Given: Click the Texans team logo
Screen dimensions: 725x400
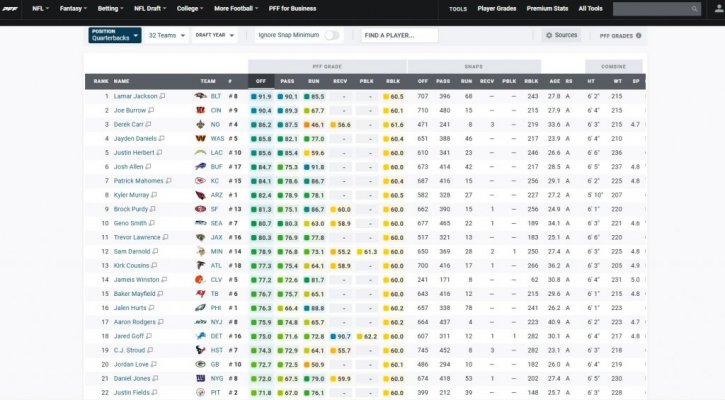Looking at the screenshot, I should click(x=200, y=350).
